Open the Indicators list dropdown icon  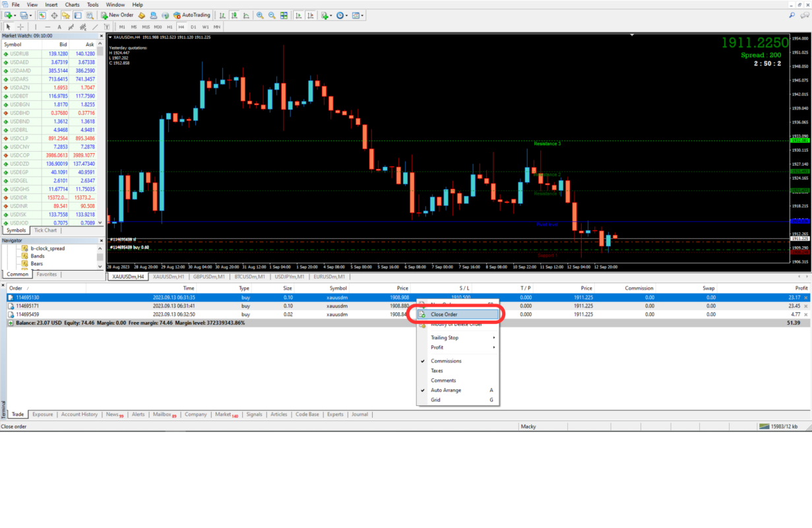point(326,15)
